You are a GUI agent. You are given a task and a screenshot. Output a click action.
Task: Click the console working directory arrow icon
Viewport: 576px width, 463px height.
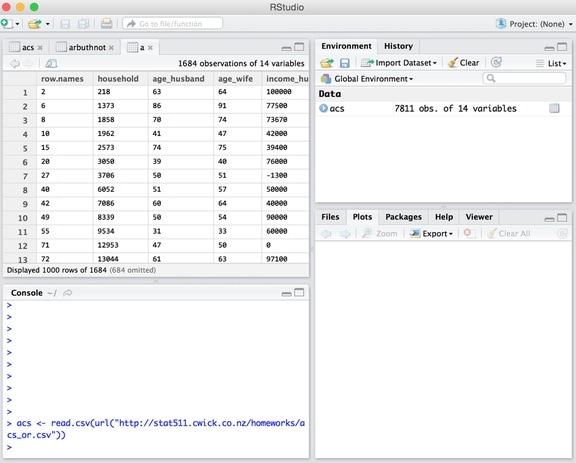[x=68, y=293]
